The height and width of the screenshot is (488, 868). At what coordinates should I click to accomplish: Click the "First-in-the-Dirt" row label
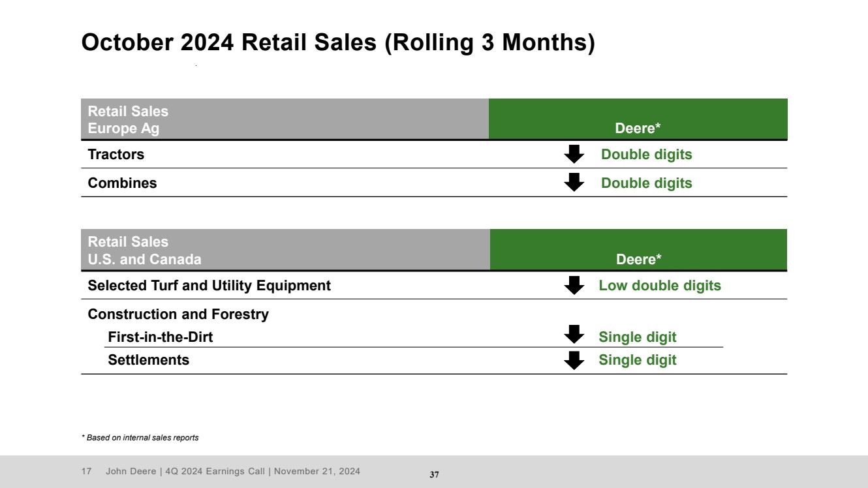coord(161,337)
